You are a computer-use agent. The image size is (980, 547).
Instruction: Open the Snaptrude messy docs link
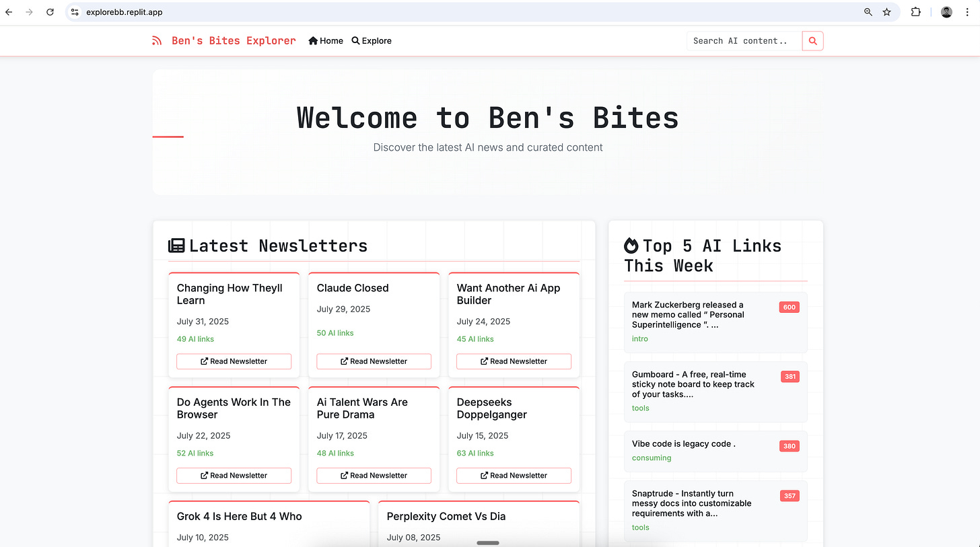[x=692, y=503]
